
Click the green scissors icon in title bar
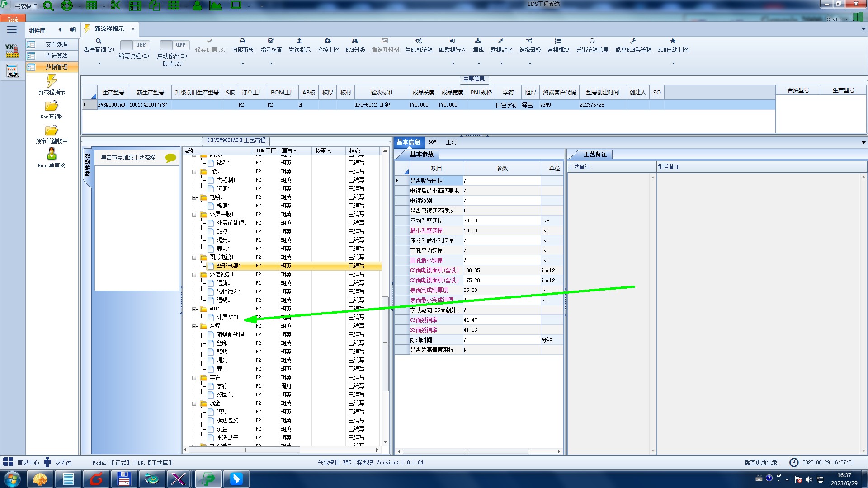116,6
